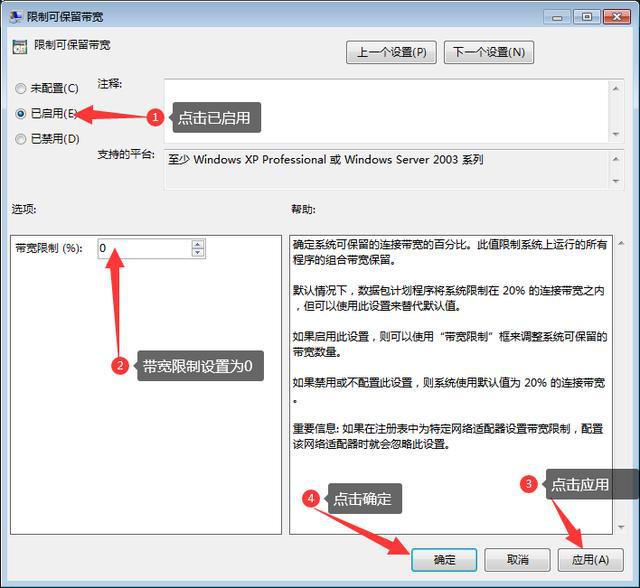Click the 支持的平台 text 至少 Windows XP Professional
The width and height of the screenshot is (640, 588).
(x=325, y=160)
